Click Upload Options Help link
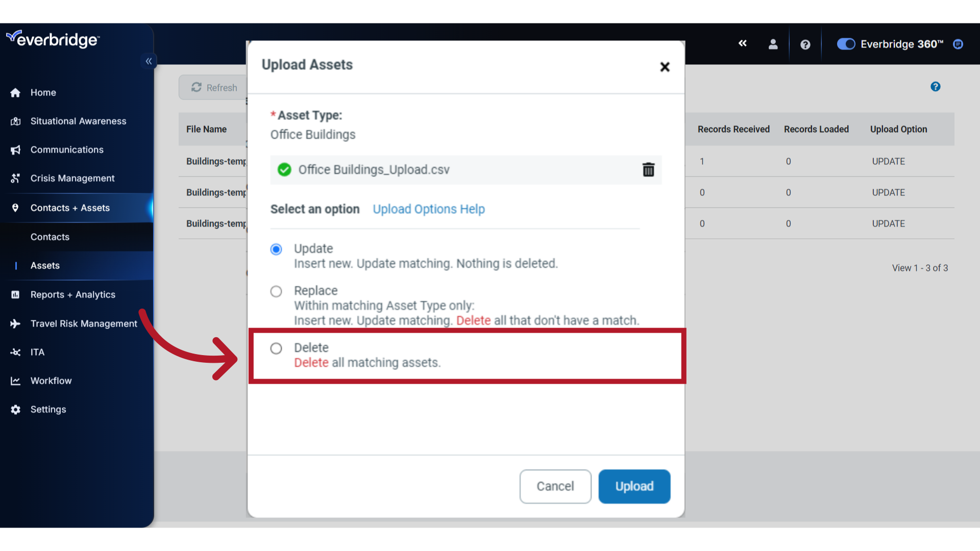This screenshot has height=551, width=980. (429, 209)
